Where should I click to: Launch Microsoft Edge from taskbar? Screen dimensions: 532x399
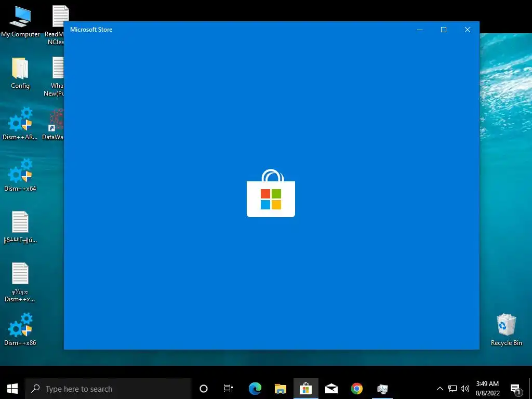255,389
